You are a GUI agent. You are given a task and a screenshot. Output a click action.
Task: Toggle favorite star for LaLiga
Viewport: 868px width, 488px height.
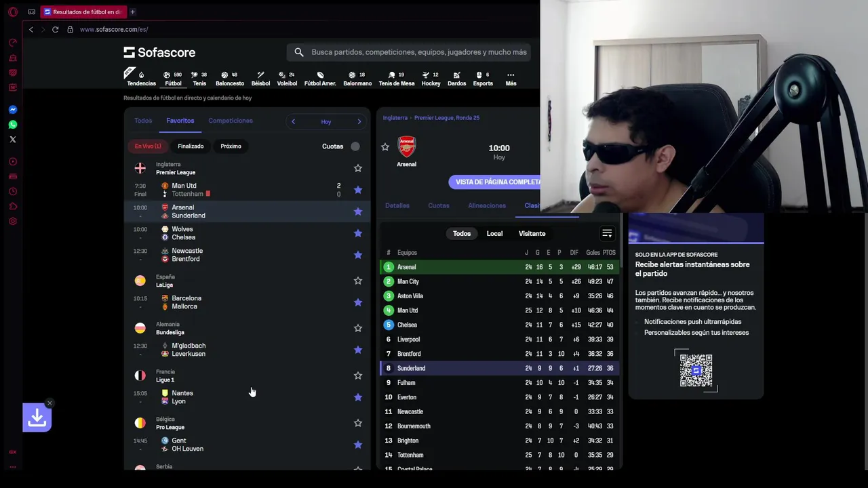pos(358,281)
